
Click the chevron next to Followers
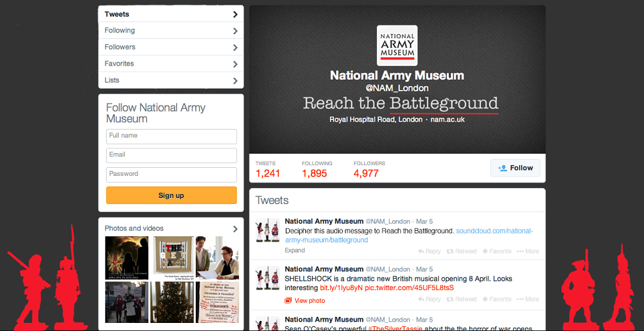[x=235, y=48]
